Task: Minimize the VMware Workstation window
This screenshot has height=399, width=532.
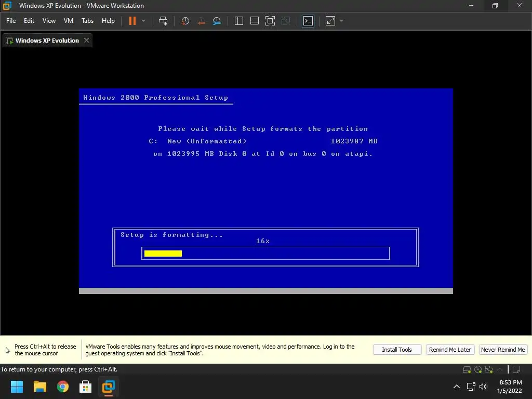Action: 471,6
